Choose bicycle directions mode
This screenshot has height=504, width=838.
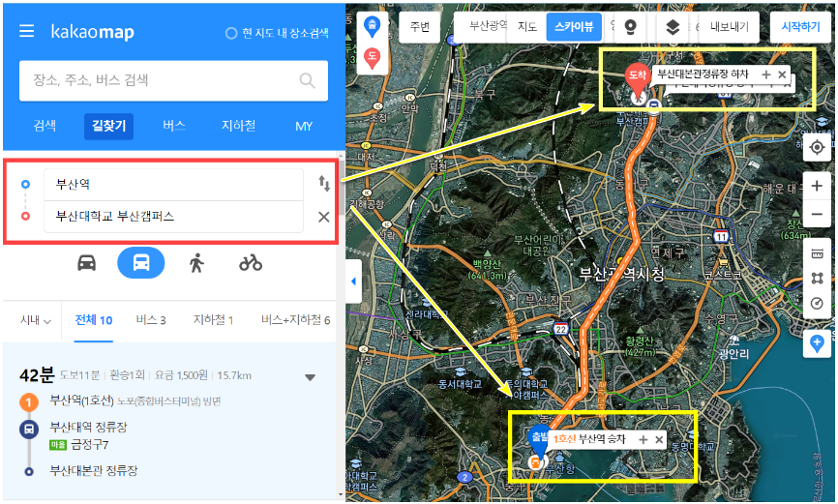[x=251, y=262]
